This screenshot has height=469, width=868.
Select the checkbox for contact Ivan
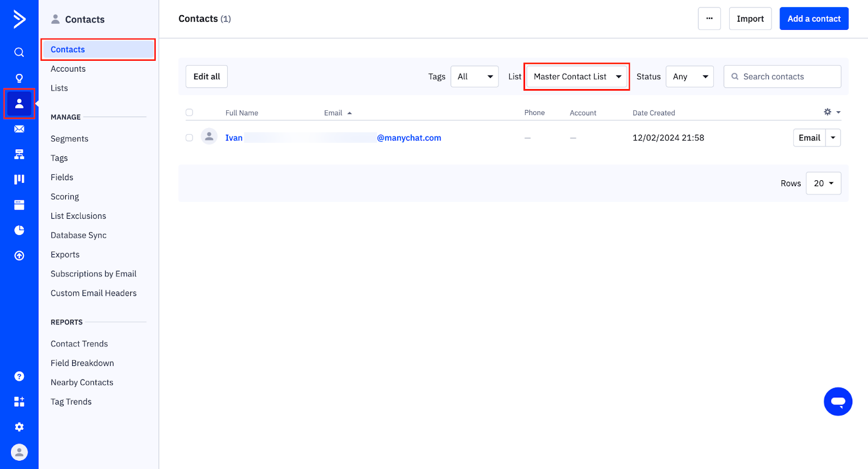[189, 138]
